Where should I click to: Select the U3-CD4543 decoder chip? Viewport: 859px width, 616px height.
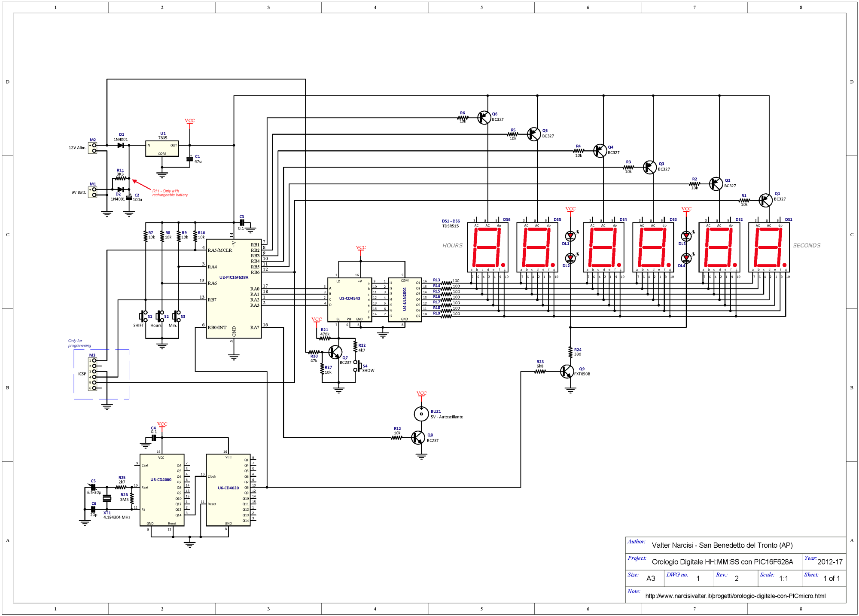pos(350,300)
